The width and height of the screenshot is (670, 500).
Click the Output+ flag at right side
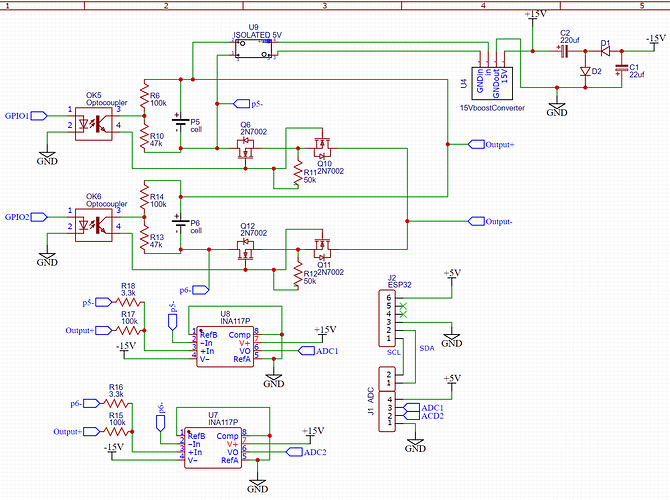tap(477, 144)
